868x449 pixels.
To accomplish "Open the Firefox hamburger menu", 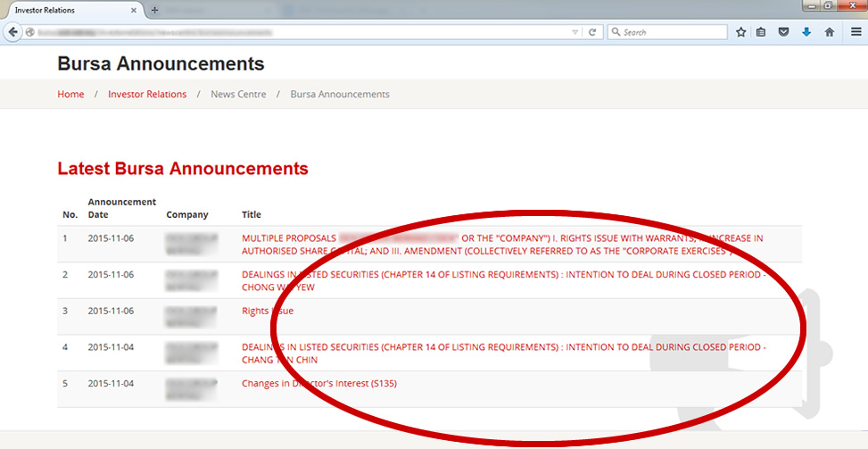I will tap(856, 32).
